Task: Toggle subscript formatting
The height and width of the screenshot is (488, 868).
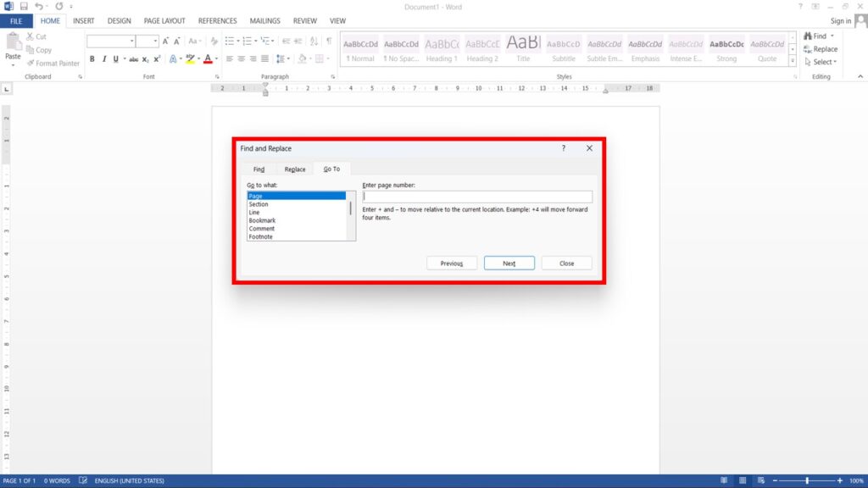Action: [146, 59]
